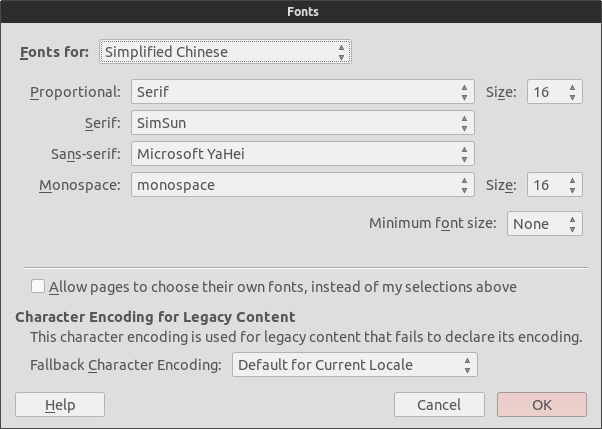Click the arrows icon on Minimum font size
The width and height of the screenshot is (602, 429).
(572, 224)
